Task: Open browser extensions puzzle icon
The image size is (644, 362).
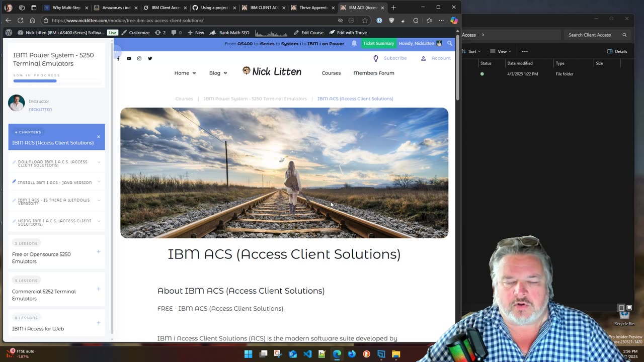Action: tap(416, 20)
